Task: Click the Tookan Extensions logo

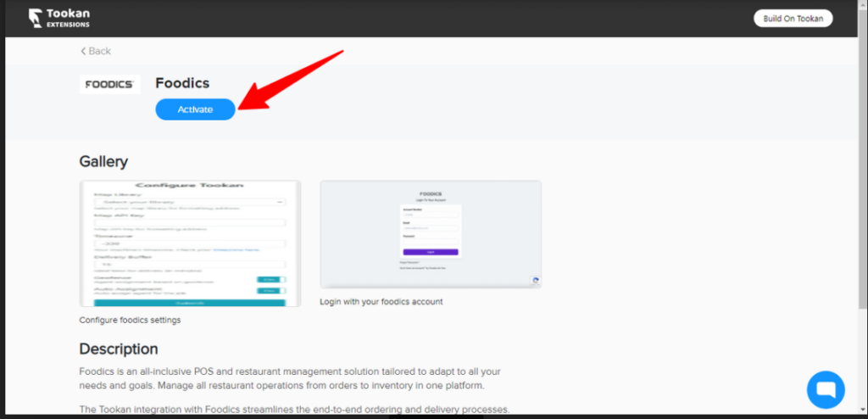Action: point(59,19)
